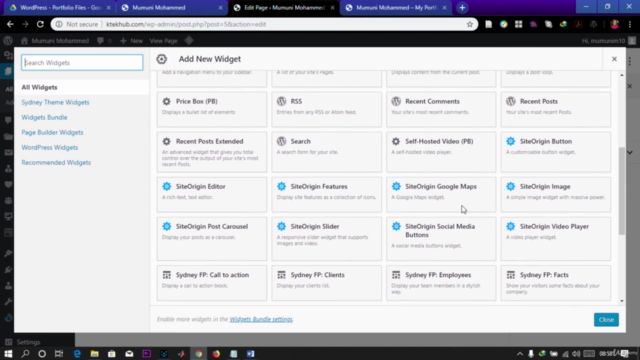This screenshot has width=640, height=360.
Task: Open the Chrome profile avatar
Action: tap(614, 24)
